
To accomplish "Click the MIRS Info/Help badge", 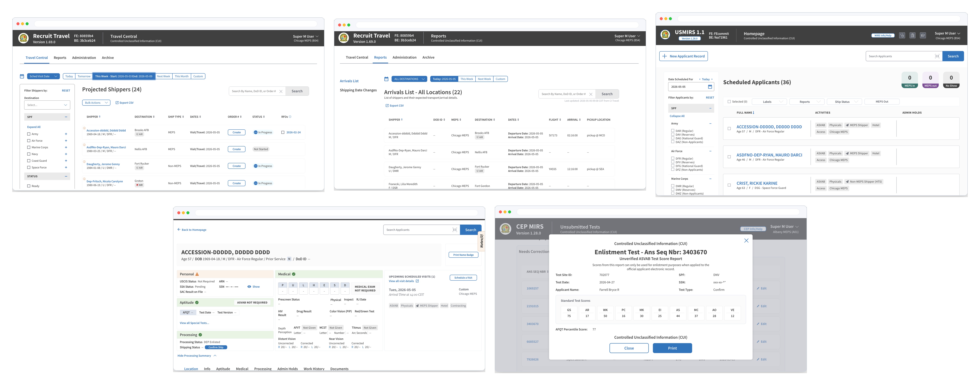I will 883,35.
